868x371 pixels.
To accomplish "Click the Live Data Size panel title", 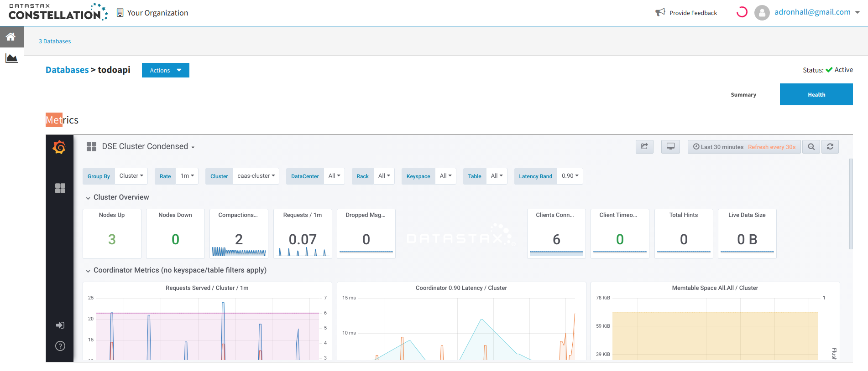I will pos(747,215).
